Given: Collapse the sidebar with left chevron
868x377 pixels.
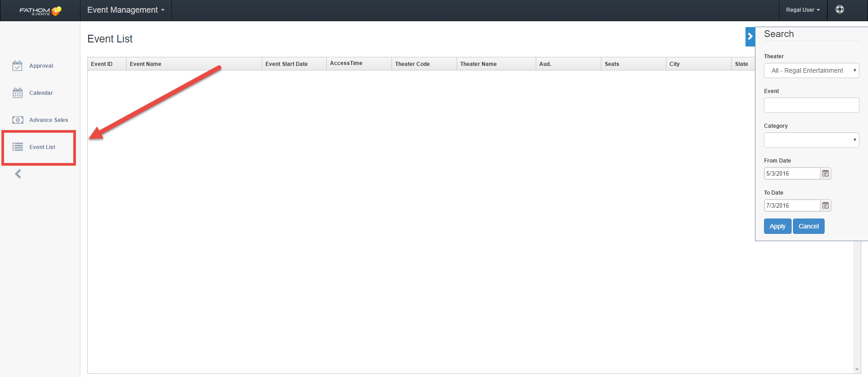Looking at the screenshot, I should (18, 174).
